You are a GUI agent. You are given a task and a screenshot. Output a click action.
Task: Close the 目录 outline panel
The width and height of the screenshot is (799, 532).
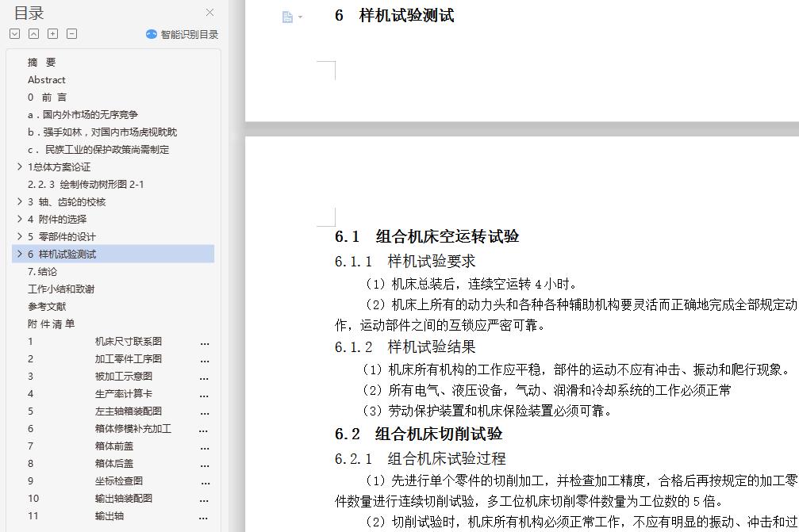point(209,13)
